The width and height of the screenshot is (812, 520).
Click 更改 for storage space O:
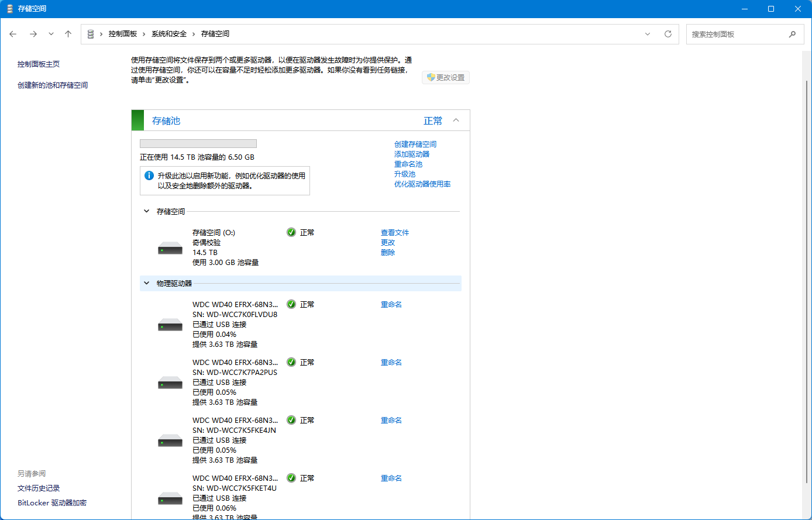click(x=388, y=242)
